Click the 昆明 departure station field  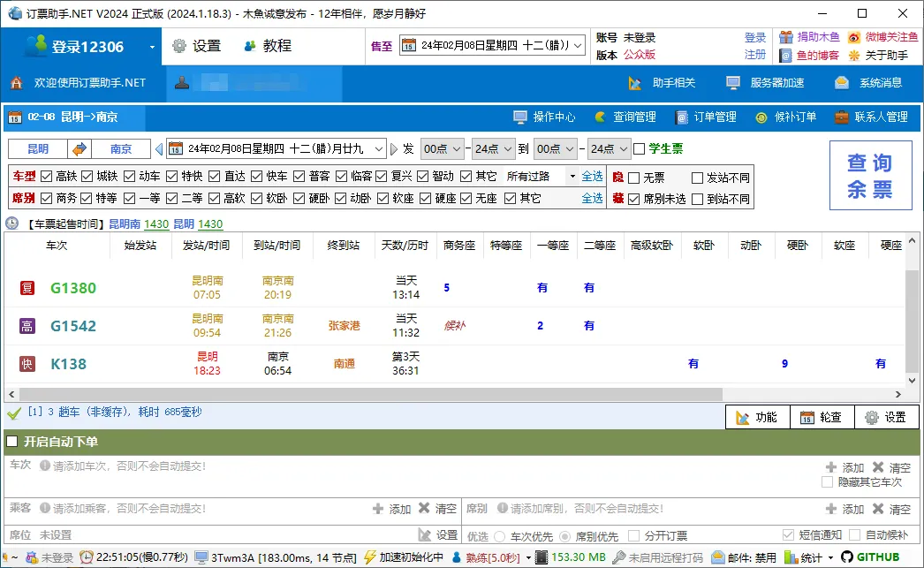click(x=38, y=149)
